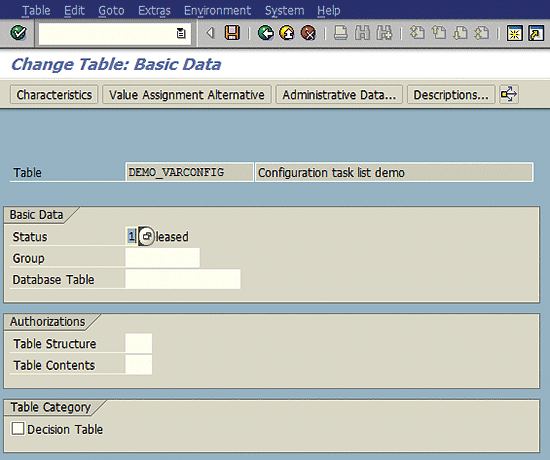Open the Status value help selector
This screenshot has height=460, width=550.
(146, 236)
